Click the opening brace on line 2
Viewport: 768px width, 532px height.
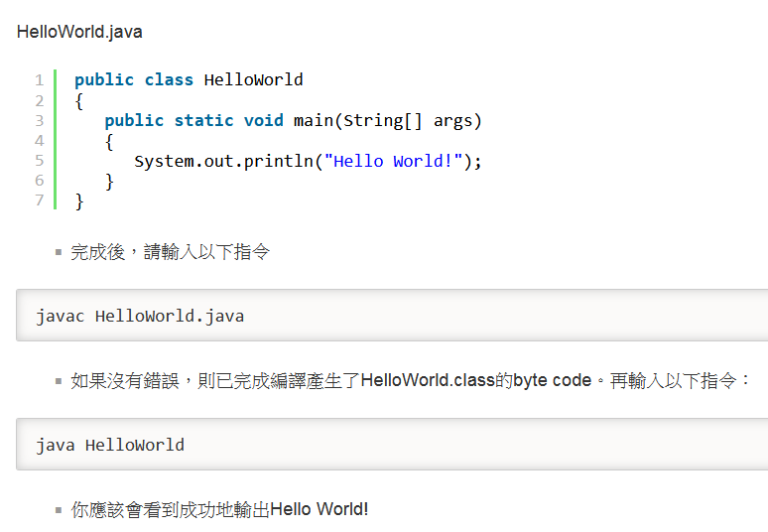(x=79, y=100)
